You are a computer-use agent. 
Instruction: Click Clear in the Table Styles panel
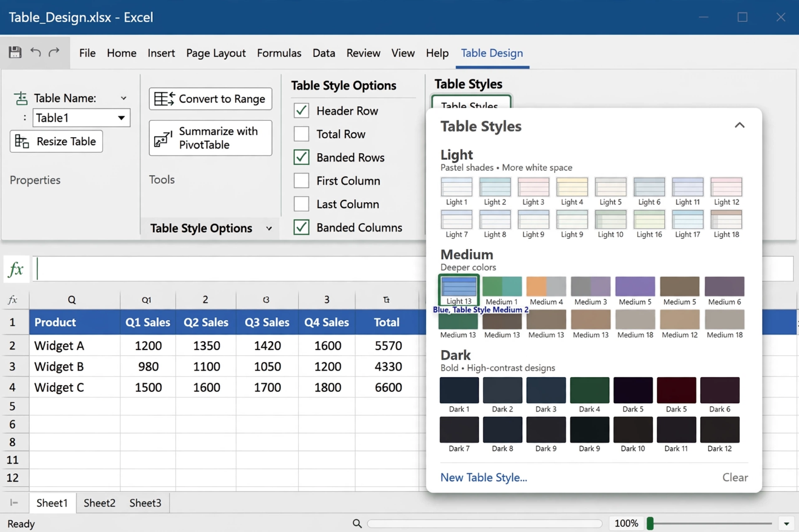pos(735,477)
